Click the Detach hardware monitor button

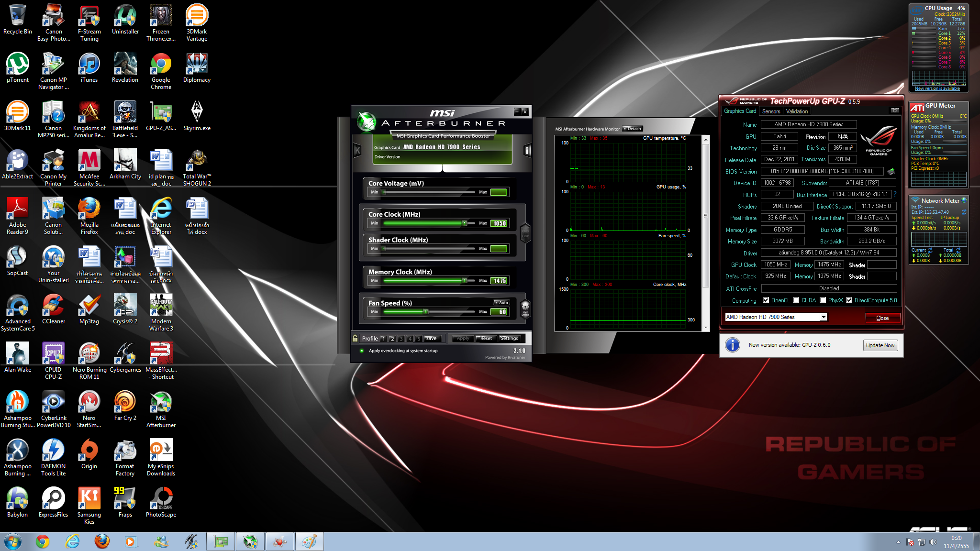pos(633,129)
